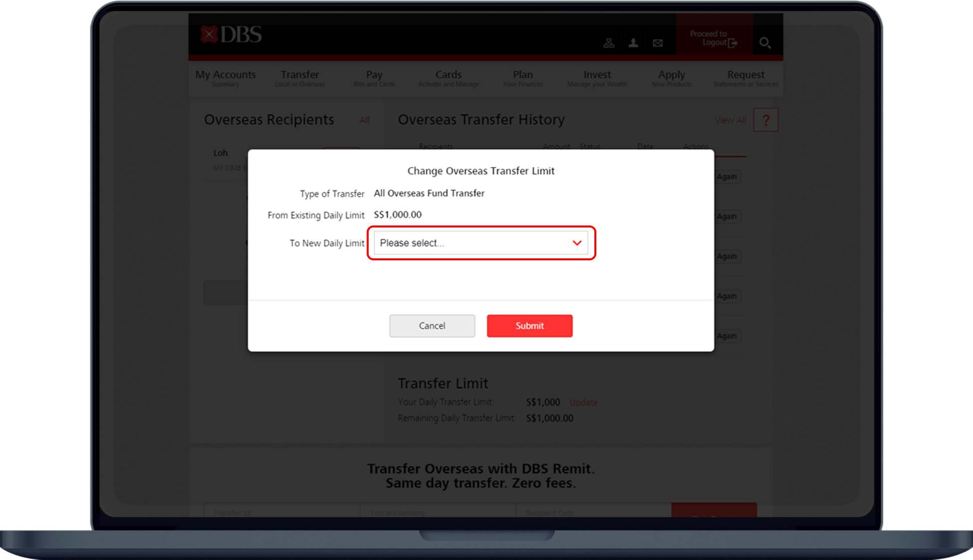The height and width of the screenshot is (560, 973).
Task: Click the View All history link
Action: click(730, 120)
